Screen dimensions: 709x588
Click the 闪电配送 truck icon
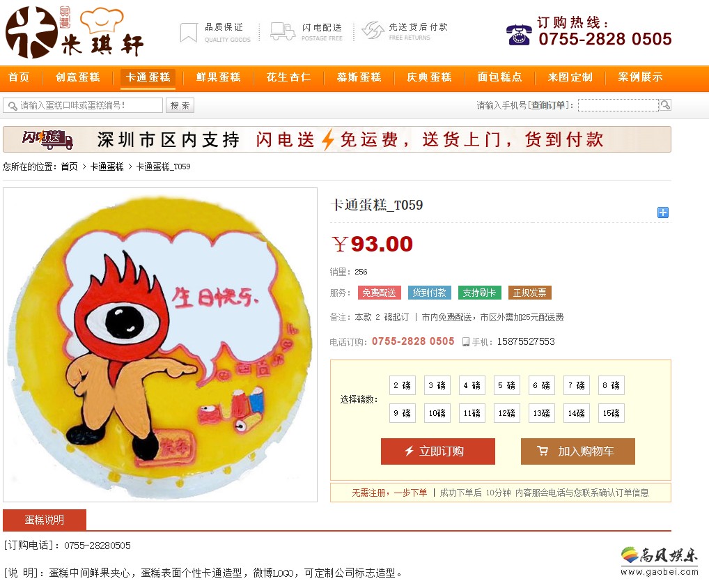tap(283, 31)
